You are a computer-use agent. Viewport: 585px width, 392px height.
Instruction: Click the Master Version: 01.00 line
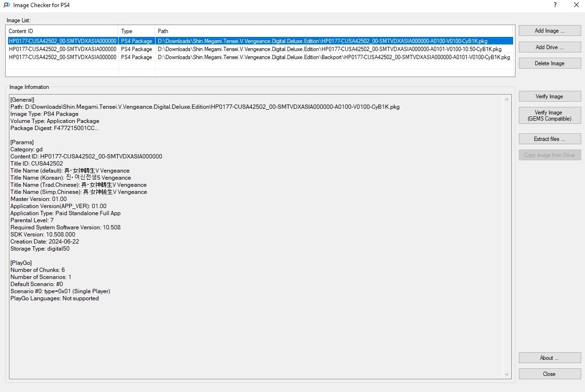click(x=38, y=199)
